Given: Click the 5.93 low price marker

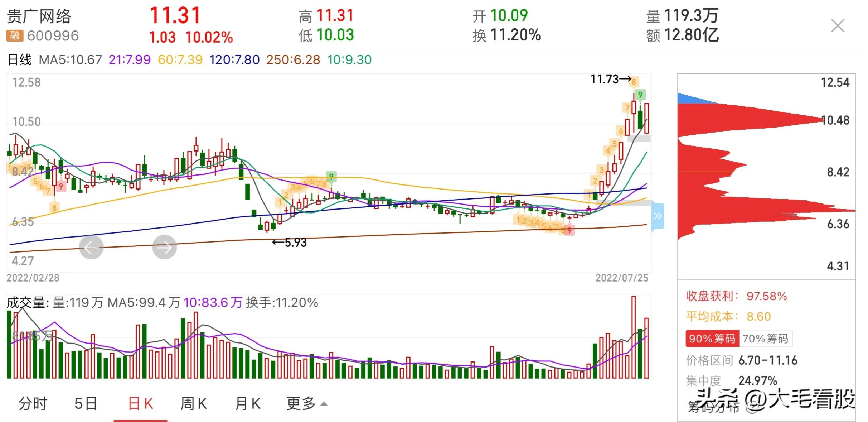Looking at the screenshot, I should coord(290,243).
